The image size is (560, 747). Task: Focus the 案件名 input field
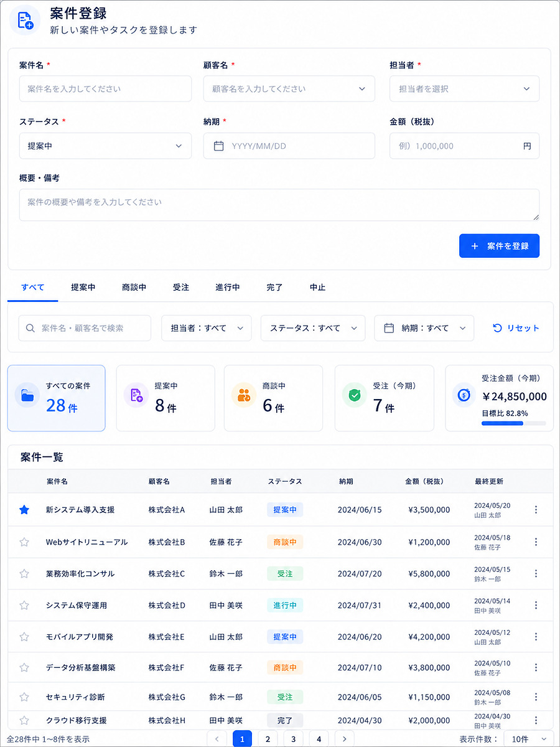(x=105, y=88)
